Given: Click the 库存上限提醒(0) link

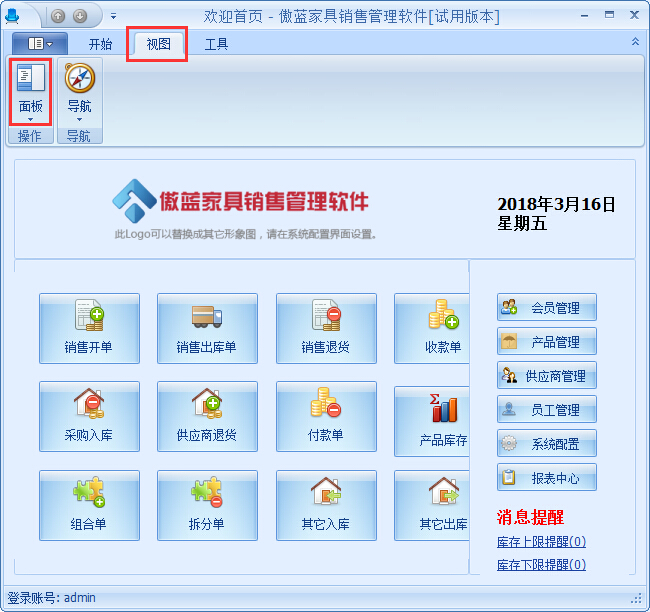Looking at the screenshot, I should (x=541, y=542).
